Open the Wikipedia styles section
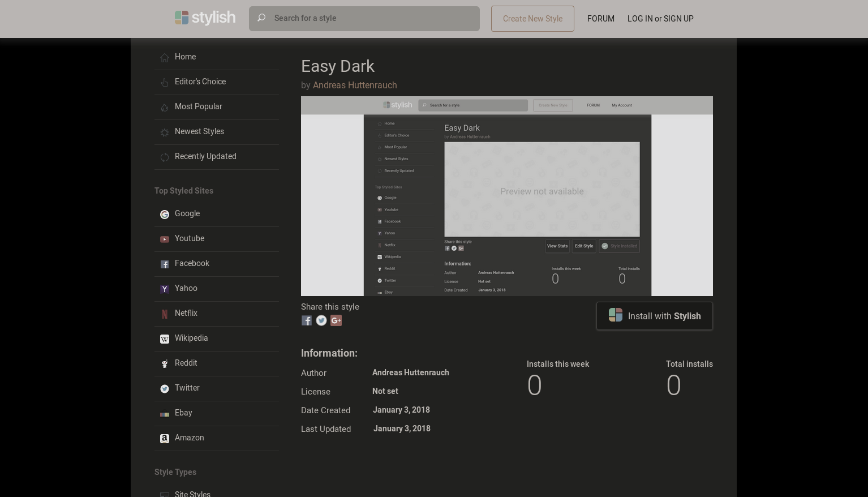Screen dimensions: 868x497 (191, 338)
